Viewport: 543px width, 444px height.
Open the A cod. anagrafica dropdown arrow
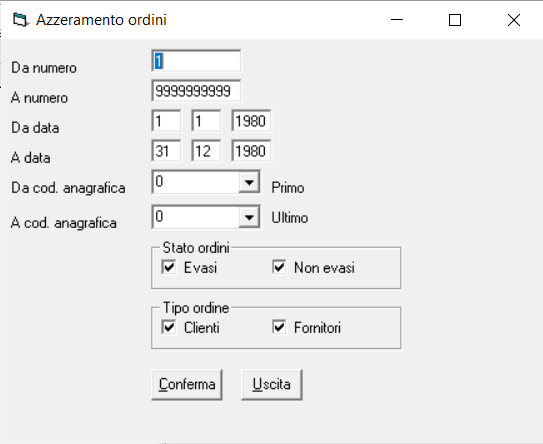249,217
